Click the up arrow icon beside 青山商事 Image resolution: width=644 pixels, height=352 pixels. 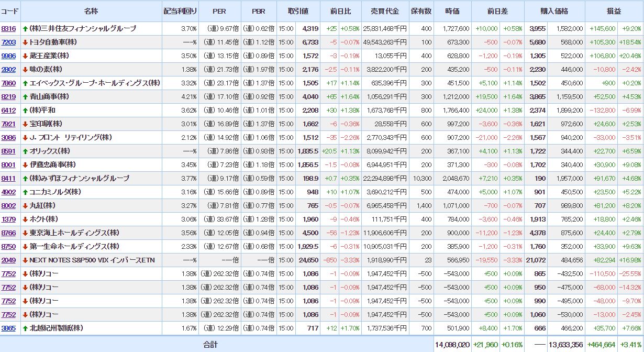pos(25,97)
